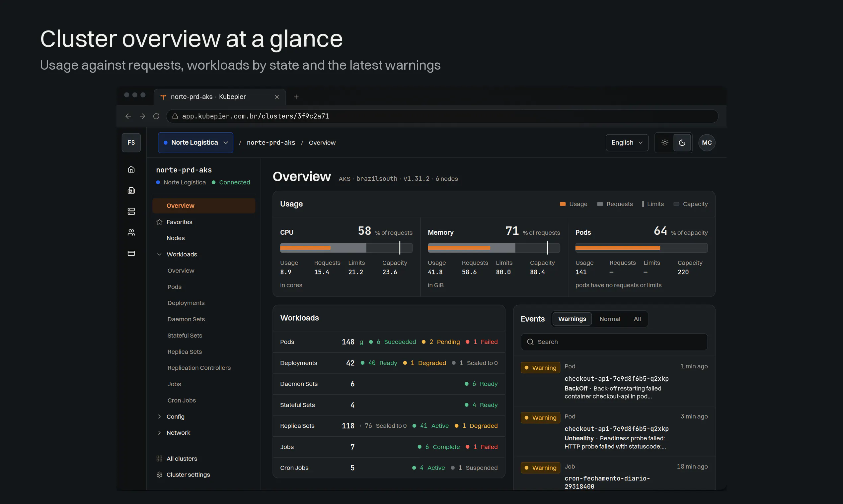Click the CPU usage bar
Screen dimensions: 843x504
coord(346,248)
